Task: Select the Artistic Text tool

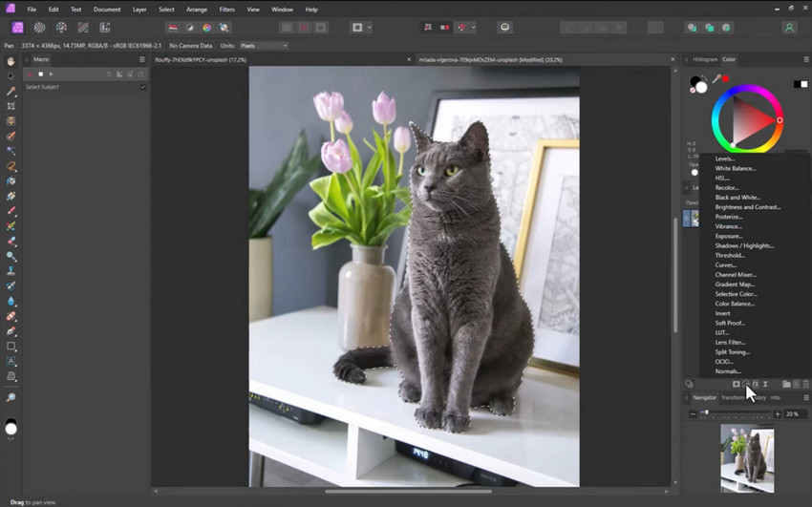Action: click(x=11, y=361)
